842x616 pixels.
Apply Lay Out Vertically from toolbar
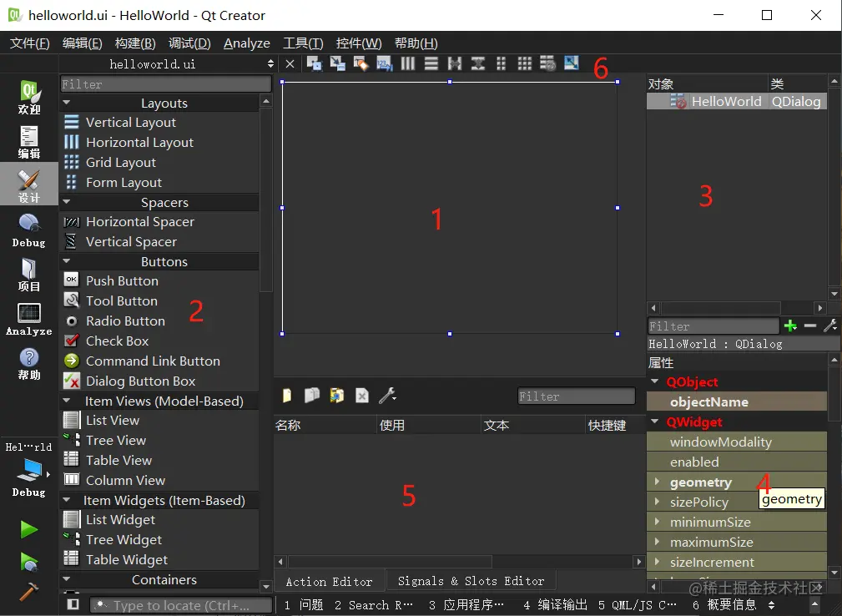(x=431, y=63)
